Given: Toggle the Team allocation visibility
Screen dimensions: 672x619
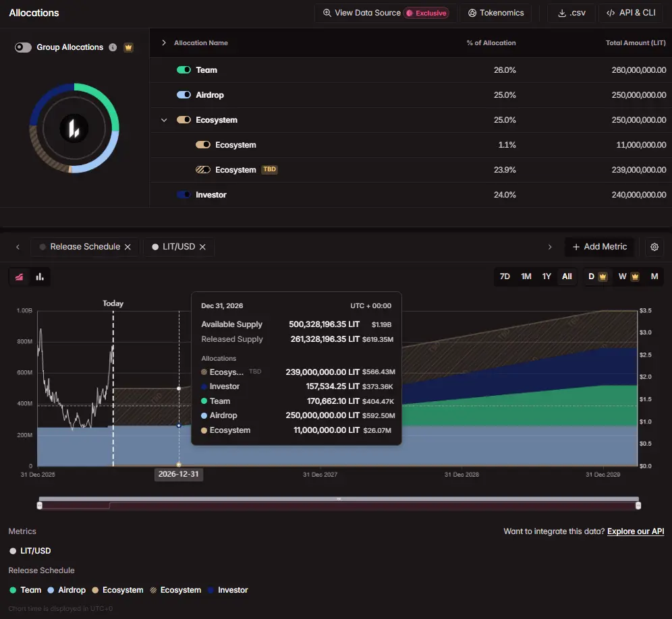Looking at the screenshot, I should (x=184, y=70).
